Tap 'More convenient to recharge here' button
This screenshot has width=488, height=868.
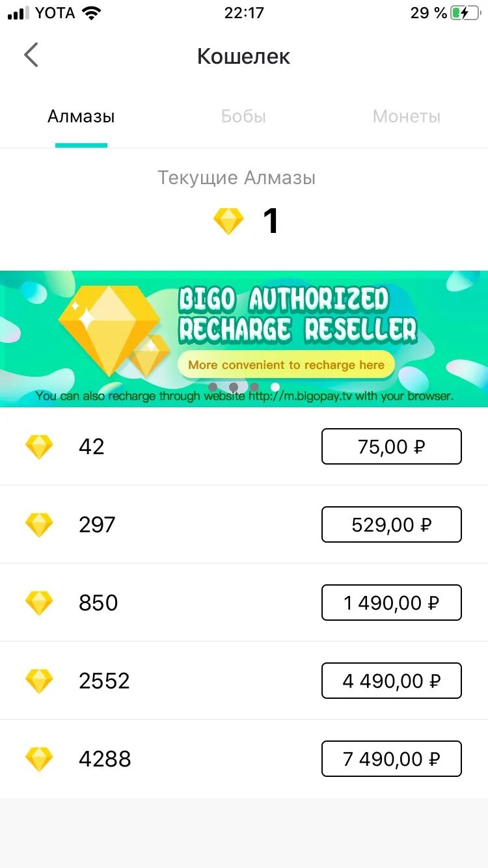[x=286, y=365]
